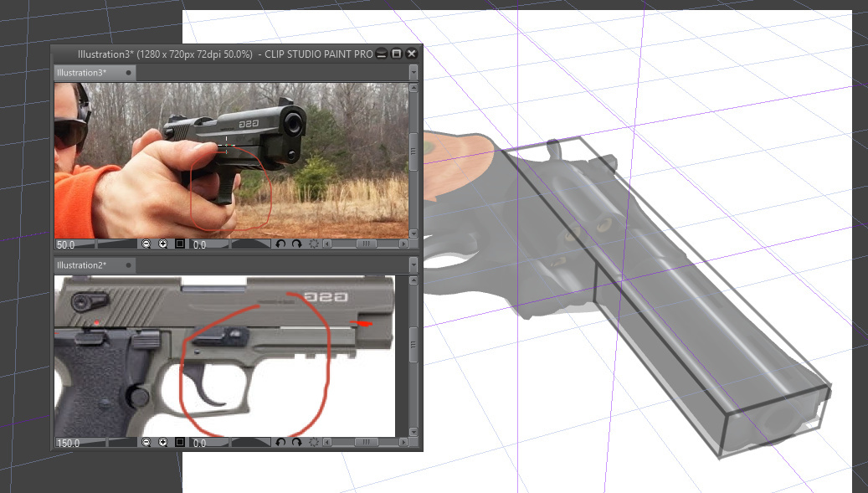Click Illustration2 vertical scrollbar up arrow
The width and height of the screenshot is (868, 493).
[x=413, y=280]
